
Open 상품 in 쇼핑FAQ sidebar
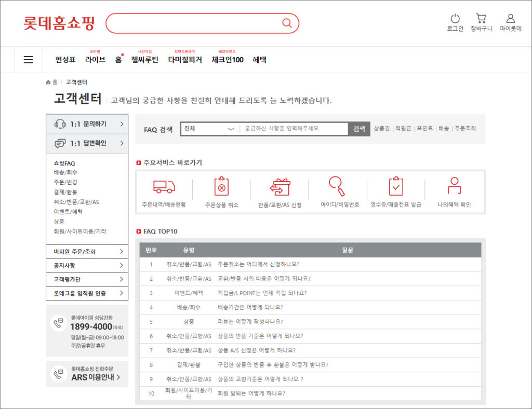(x=59, y=222)
